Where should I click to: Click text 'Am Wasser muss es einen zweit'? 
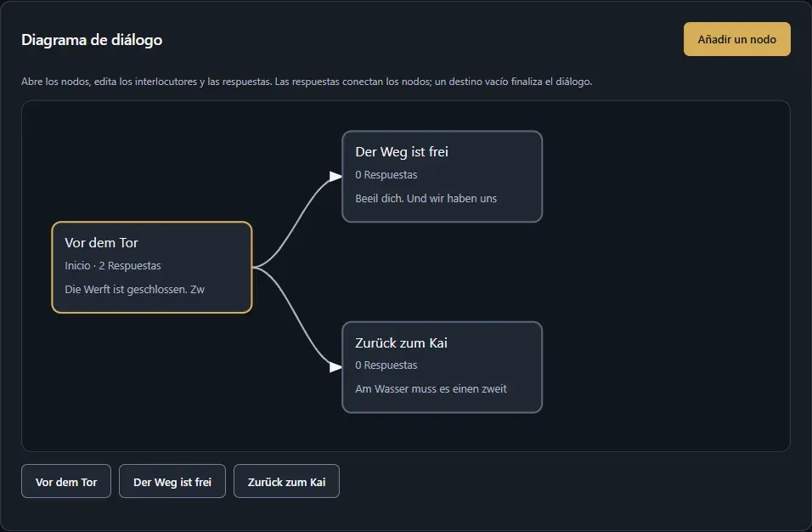coord(431,389)
